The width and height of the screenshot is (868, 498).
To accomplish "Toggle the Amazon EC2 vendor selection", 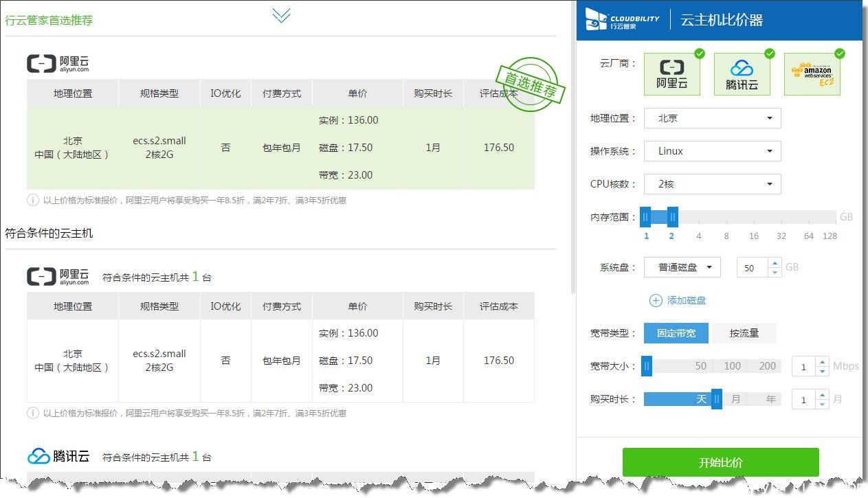I will pos(814,74).
